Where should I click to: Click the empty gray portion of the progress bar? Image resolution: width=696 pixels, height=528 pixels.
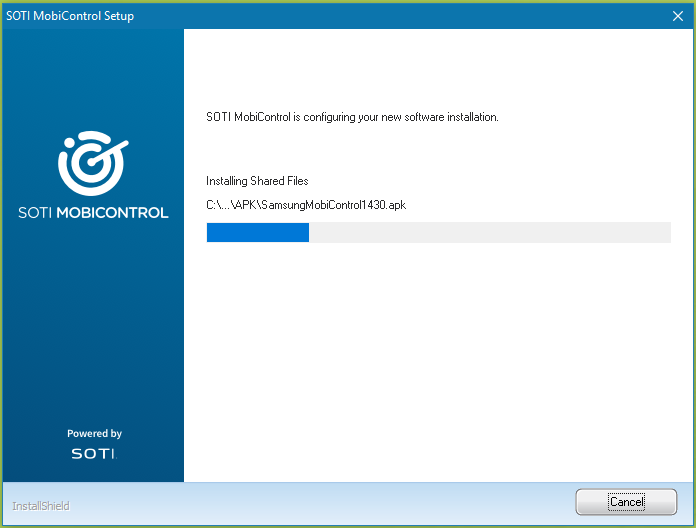click(x=490, y=233)
